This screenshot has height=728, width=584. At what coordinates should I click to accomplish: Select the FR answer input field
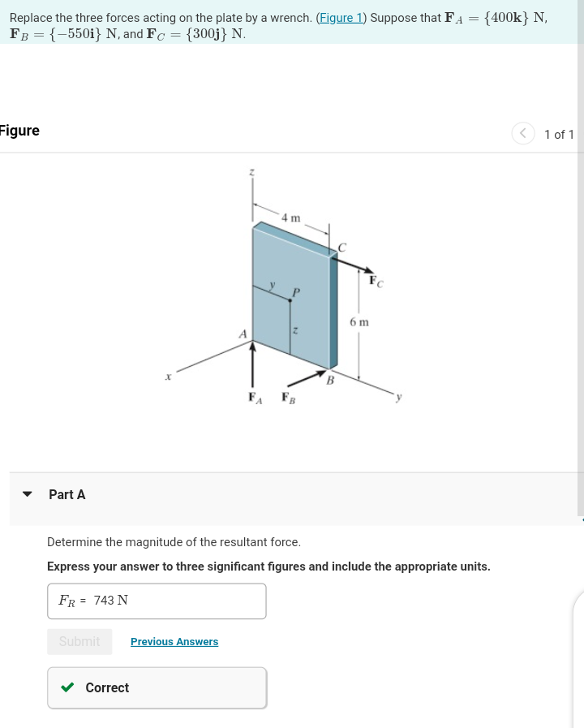[157, 601]
